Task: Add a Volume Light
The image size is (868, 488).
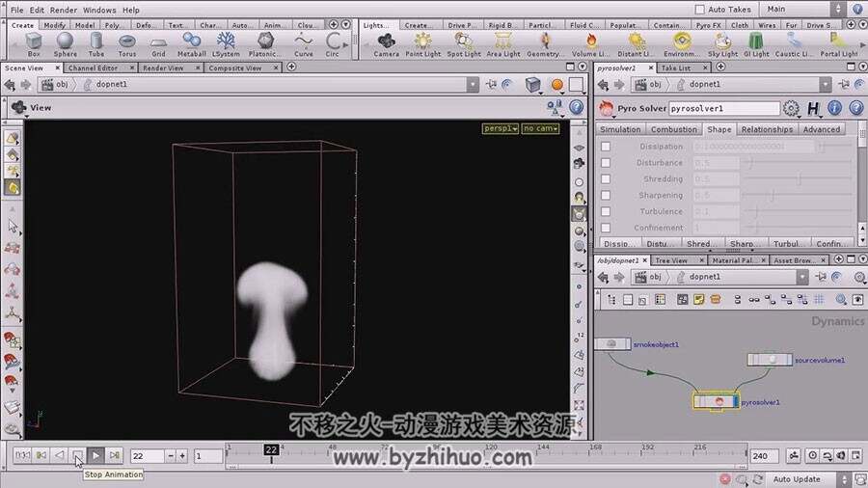Action: pos(590,44)
